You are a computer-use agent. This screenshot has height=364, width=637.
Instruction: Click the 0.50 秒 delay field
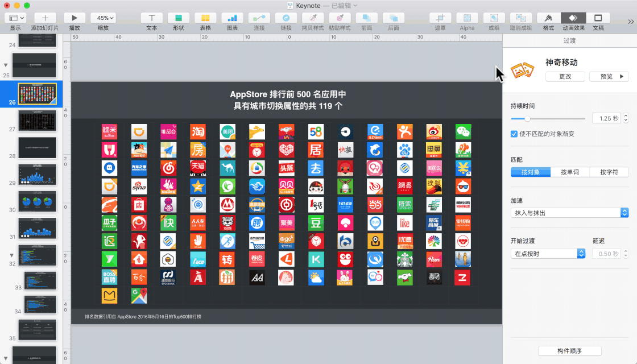click(x=606, y=254)
